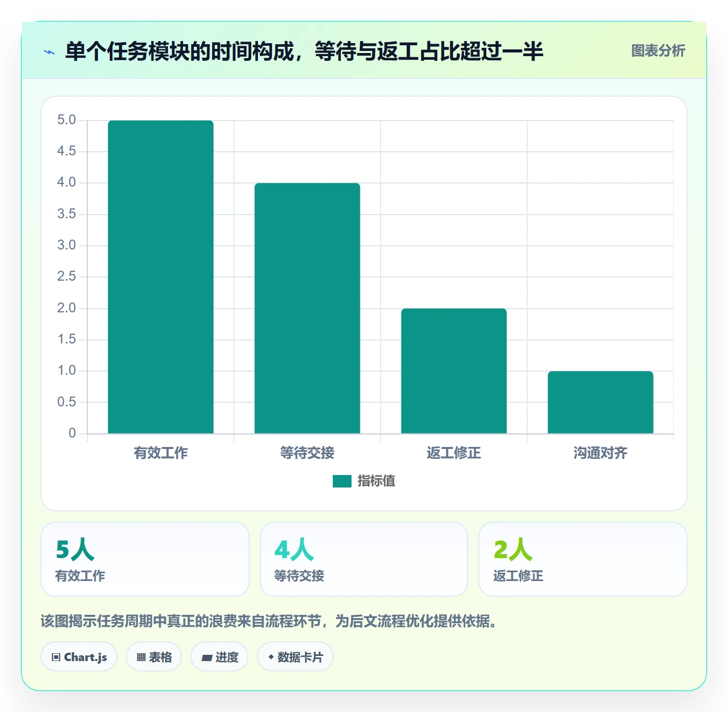Click the Chart.js tag chip
The height and width of the screenshot is (712, 728).
pos(79,657)
